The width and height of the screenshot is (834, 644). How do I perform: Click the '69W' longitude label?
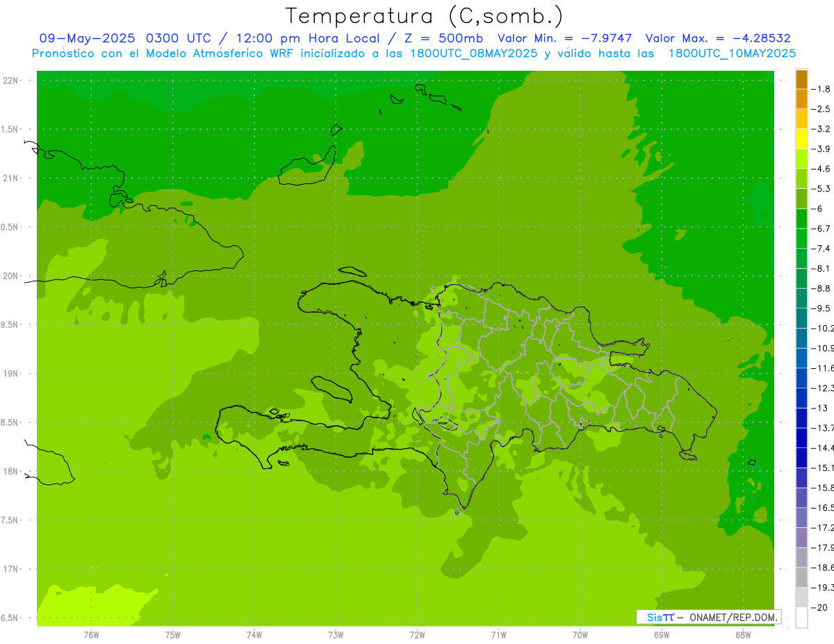coord(662,635)
